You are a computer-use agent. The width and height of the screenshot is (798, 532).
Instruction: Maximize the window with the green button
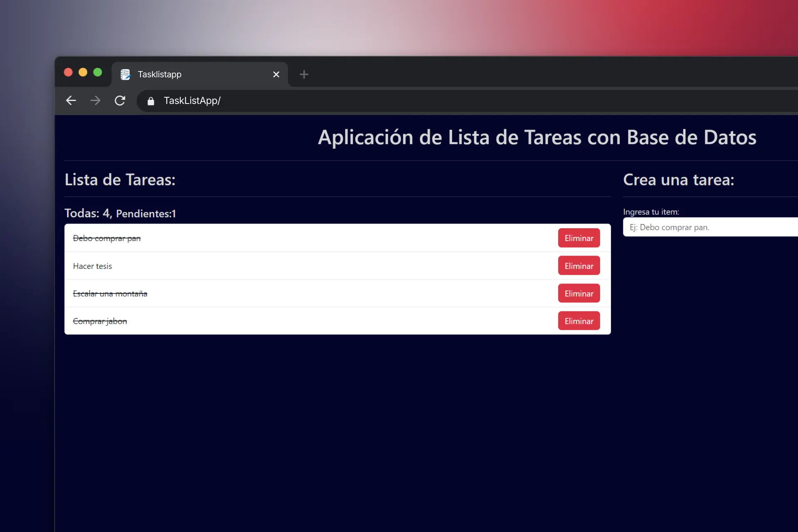tap(98, 72)
